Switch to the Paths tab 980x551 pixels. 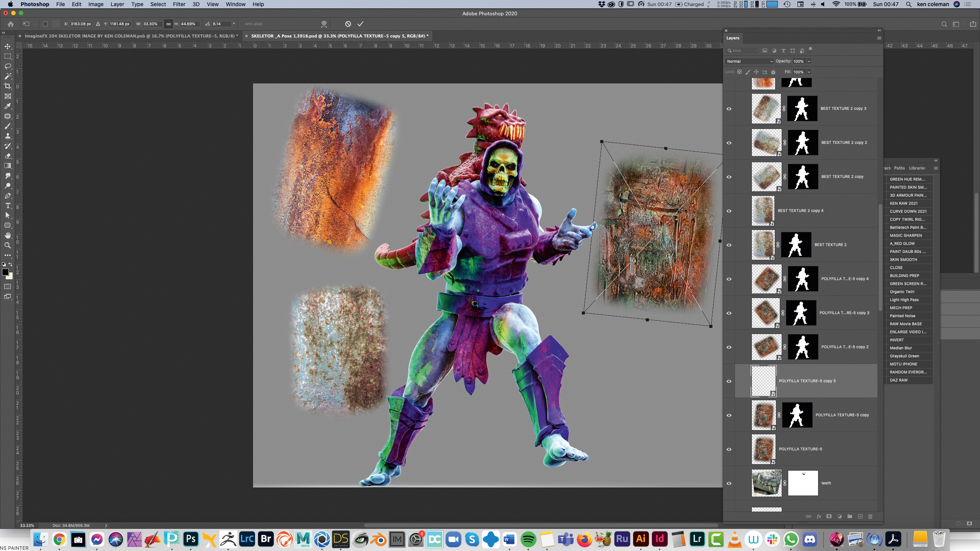click(x=899, y=168)
